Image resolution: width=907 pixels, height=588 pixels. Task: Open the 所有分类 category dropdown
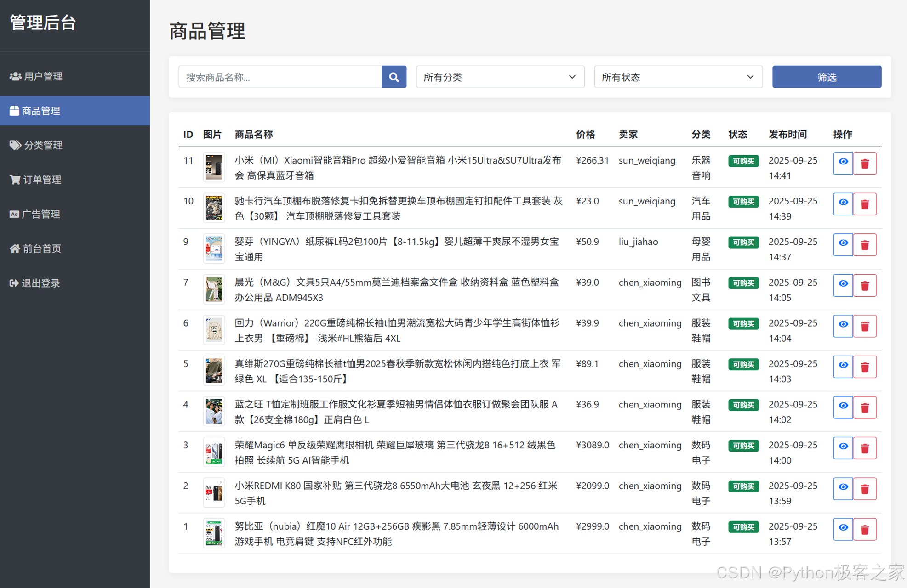pyautogui.click(x=500, y=77)
